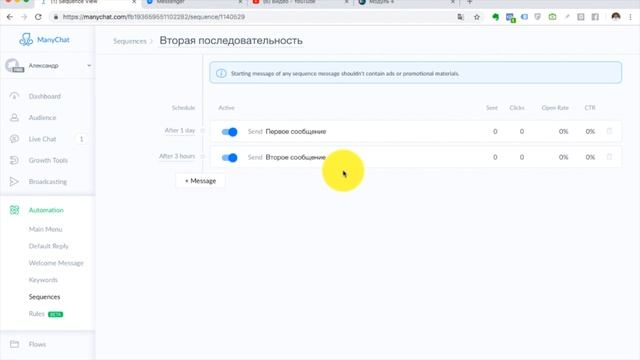This screenshot has height=360, width=640.
Task: Click the browser address bar URL
Action: click(x=154, y=17)
